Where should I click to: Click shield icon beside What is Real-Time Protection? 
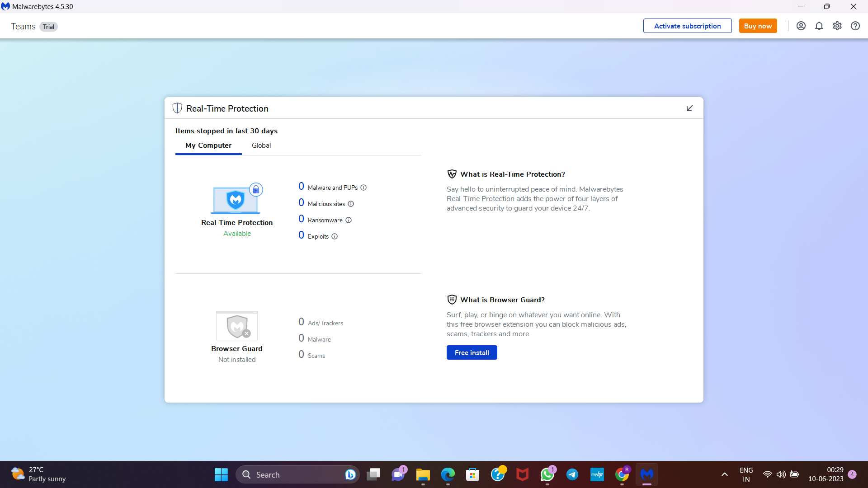pos(452,174)
